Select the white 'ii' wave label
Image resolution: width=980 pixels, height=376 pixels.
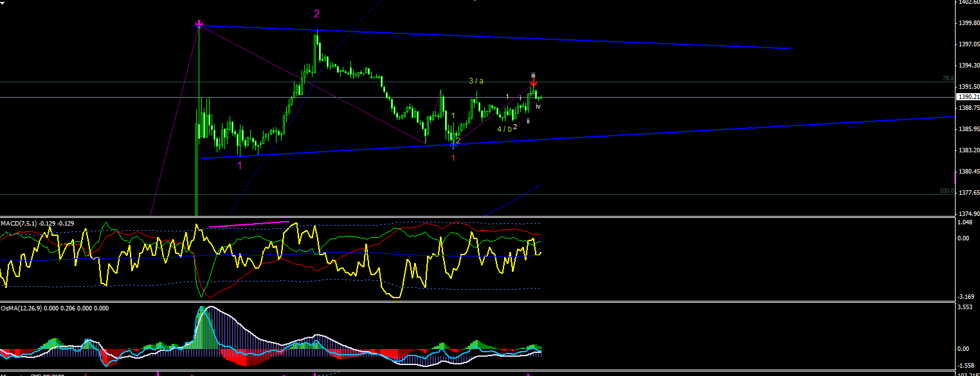(x=529, y=120)
